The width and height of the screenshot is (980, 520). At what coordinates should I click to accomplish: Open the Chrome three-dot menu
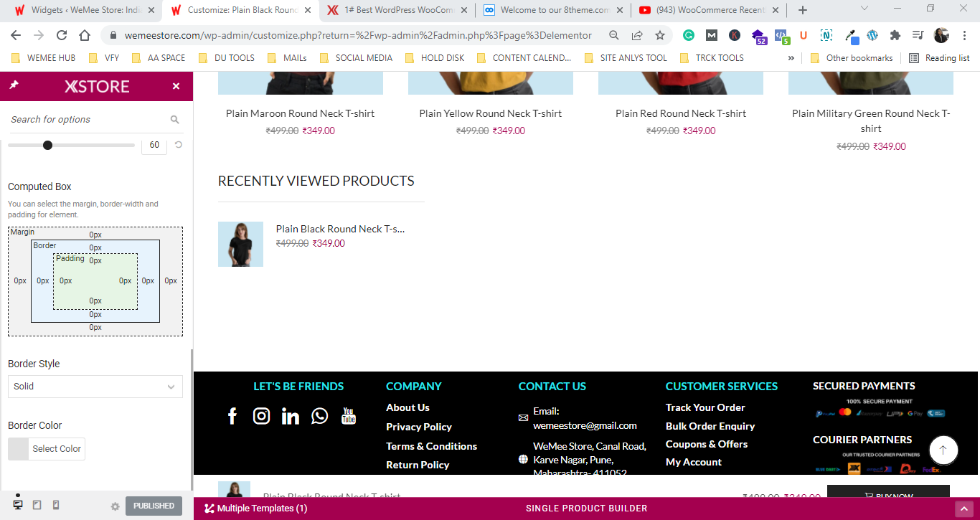click(x=964, y=35)
